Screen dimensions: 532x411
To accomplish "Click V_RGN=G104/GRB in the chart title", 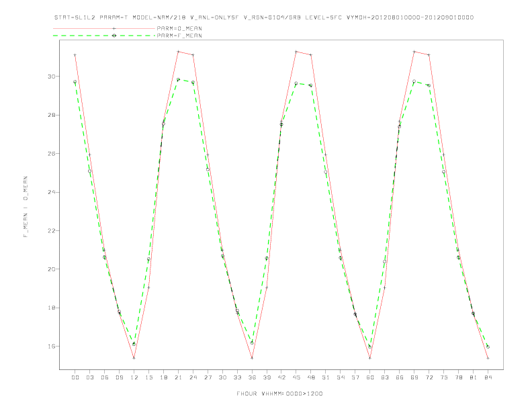I will [x=272, y=17].
